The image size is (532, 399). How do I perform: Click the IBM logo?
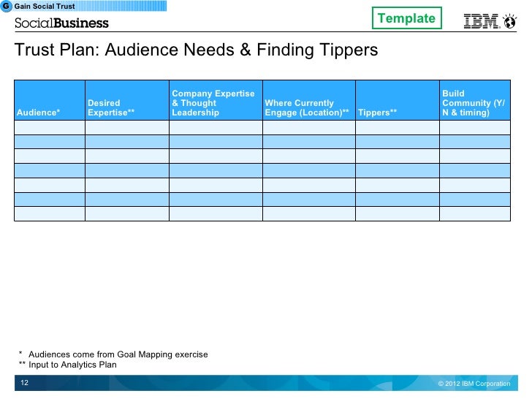[481, 21]
